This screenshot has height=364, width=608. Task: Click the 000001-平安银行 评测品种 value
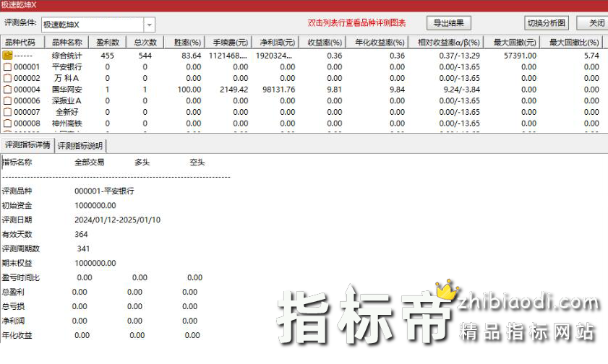pyautogui.click(x=104, y=191)
